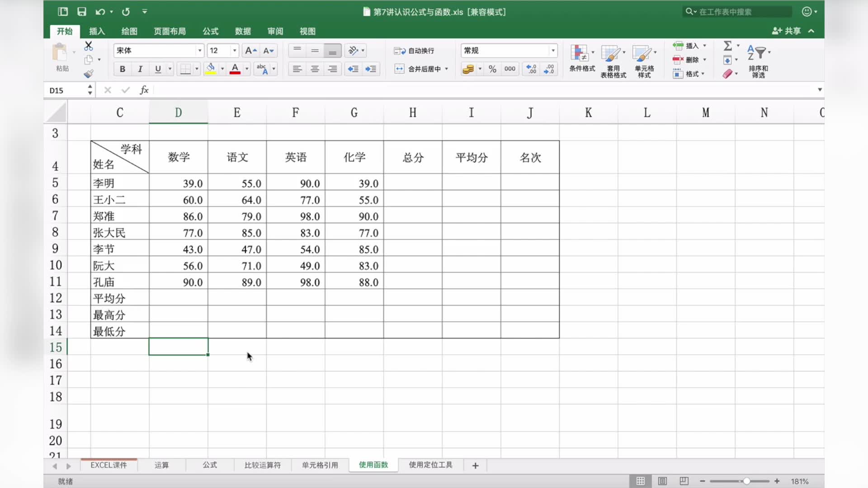The width and height of the screenshot is (868, 488).
Task: Add a new sheet with plus button
Action: (475, 465)
